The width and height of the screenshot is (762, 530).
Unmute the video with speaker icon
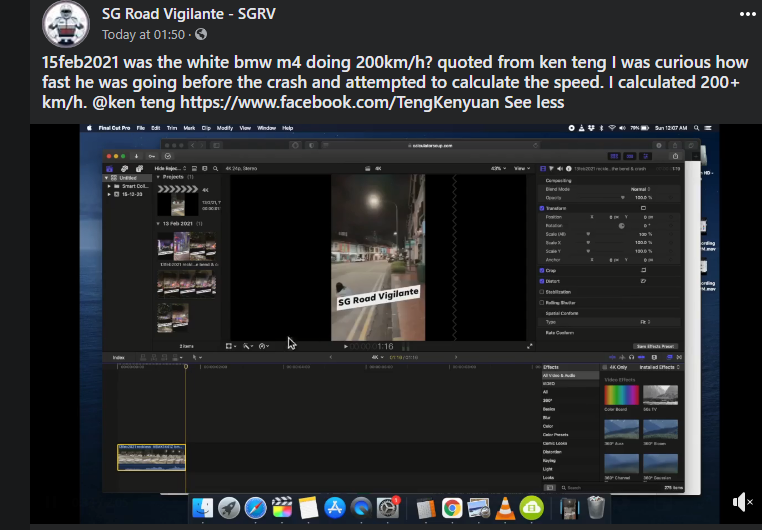[x=742, y=501]
